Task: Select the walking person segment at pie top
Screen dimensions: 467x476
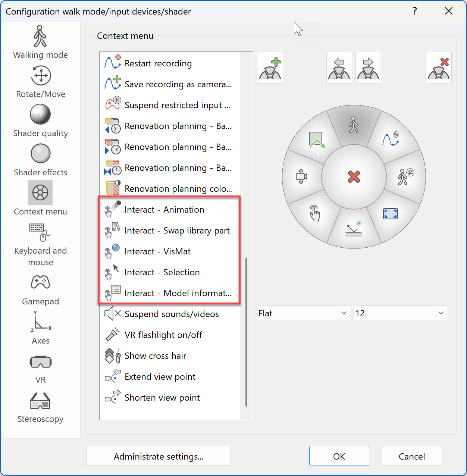Action: click(354, 125)
